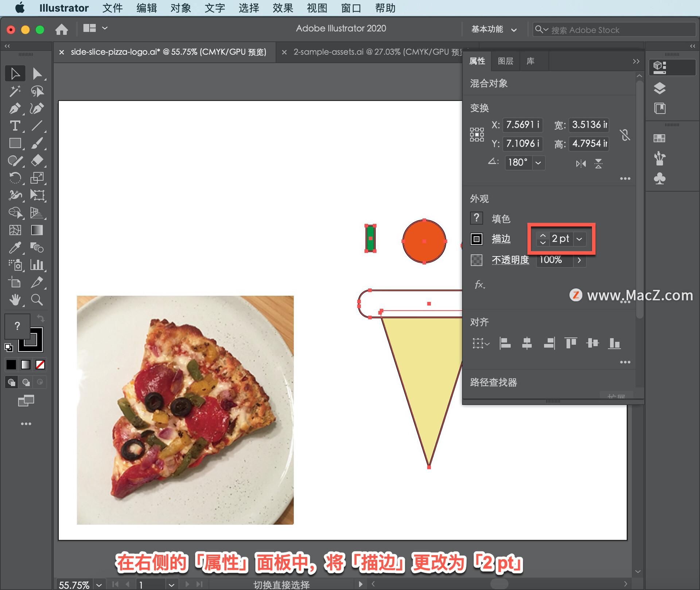The height and width of the screenshot is (590, 700).
Task: Toggle the constrain width and height proportions link
Action: click(x=625, y=135)
